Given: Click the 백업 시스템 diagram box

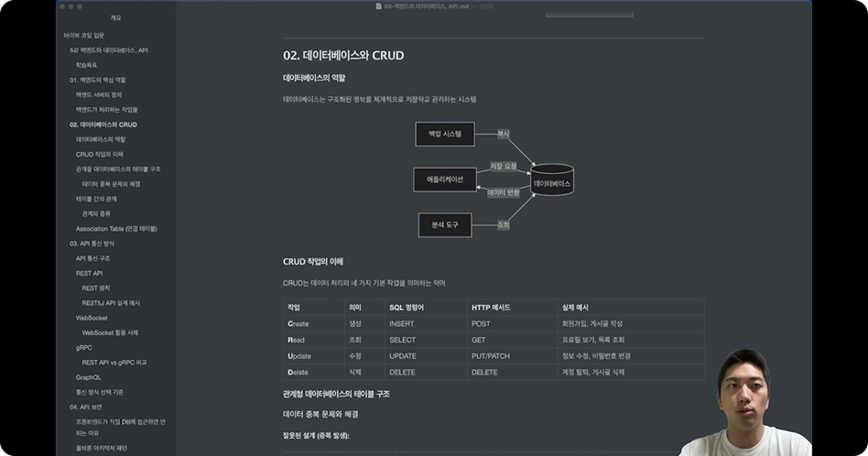Looking at the screenshot, I should (x=444, y=134).
